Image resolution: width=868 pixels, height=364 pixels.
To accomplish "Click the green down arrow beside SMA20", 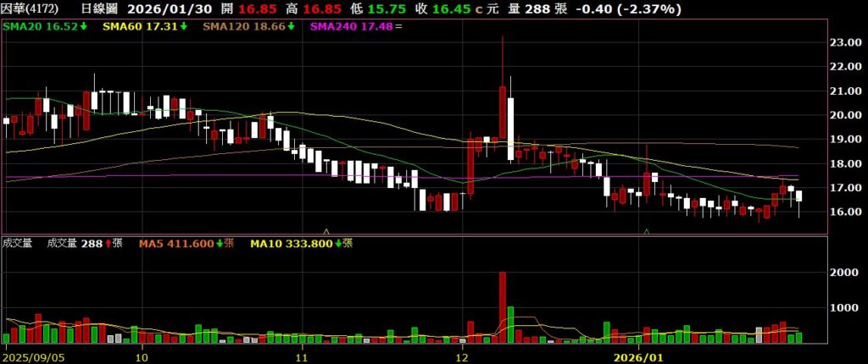I will coord(84,27).
